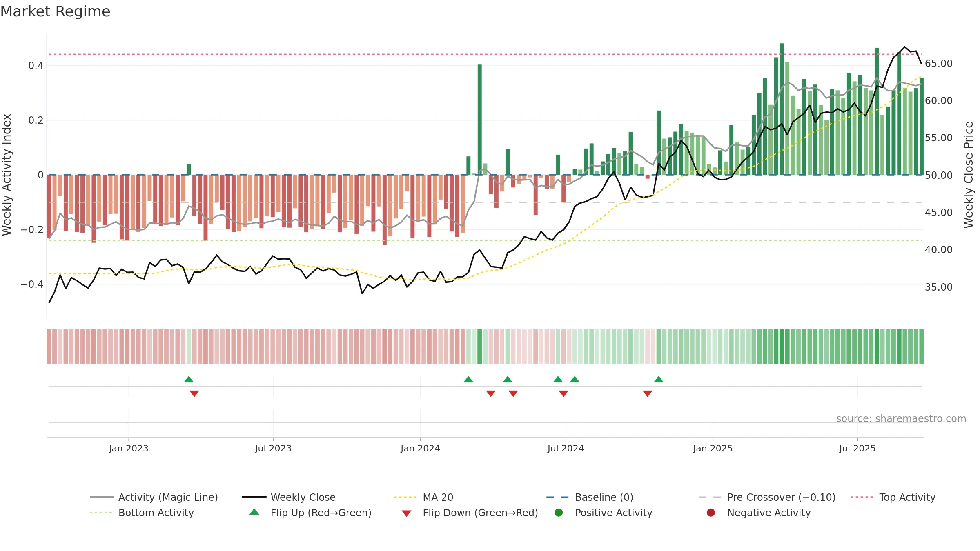The height and width of the screenshot is (551, 980).
Task: Toggle Weekly Close legend entry
Action: tap(289, 497)
